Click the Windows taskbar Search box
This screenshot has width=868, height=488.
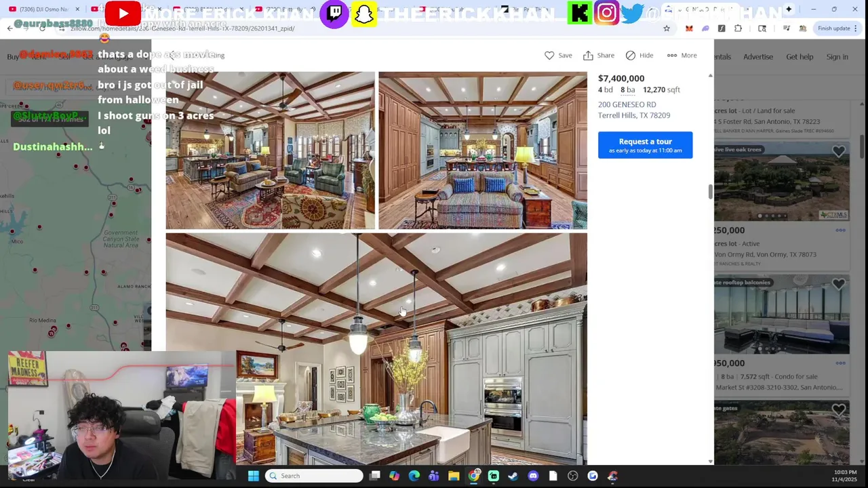(x=314, y=476)
